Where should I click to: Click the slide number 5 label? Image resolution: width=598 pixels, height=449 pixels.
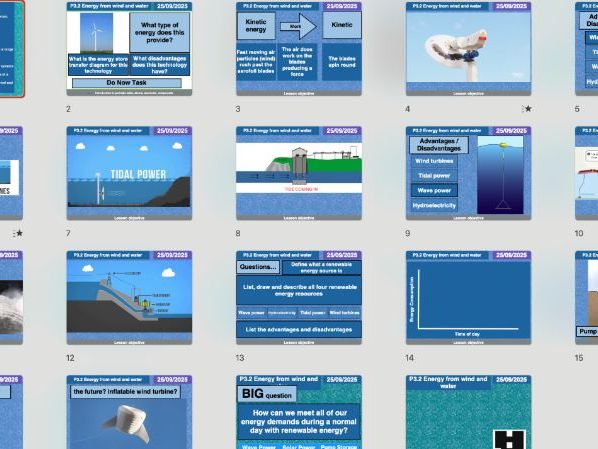tap(577, 109)
